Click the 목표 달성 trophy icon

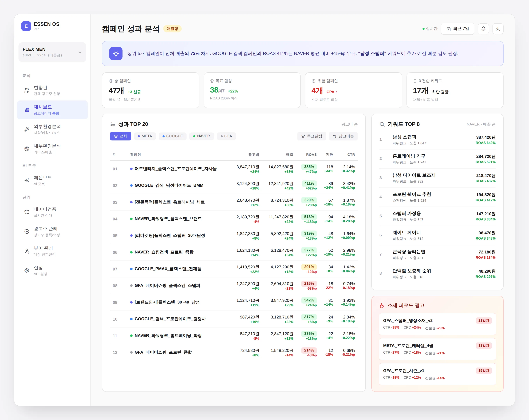[212, 81]
